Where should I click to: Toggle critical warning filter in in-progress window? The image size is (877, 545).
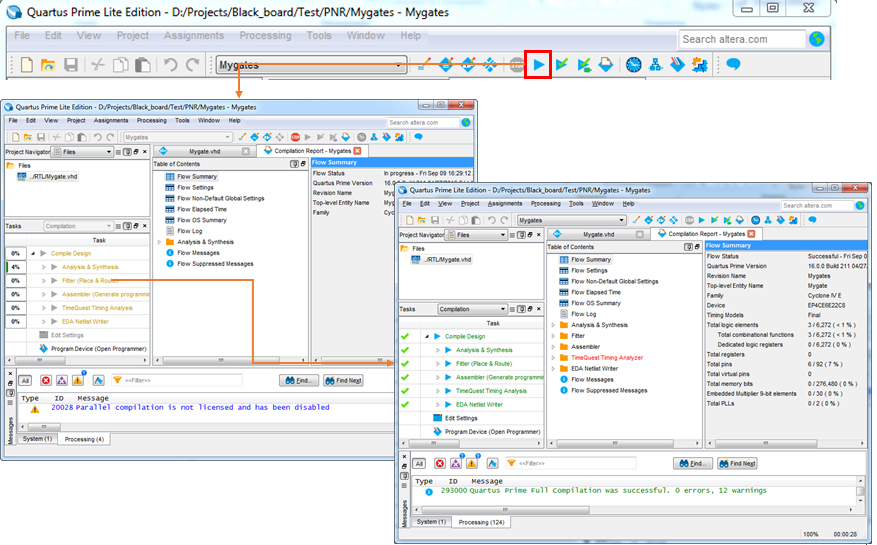62,380
